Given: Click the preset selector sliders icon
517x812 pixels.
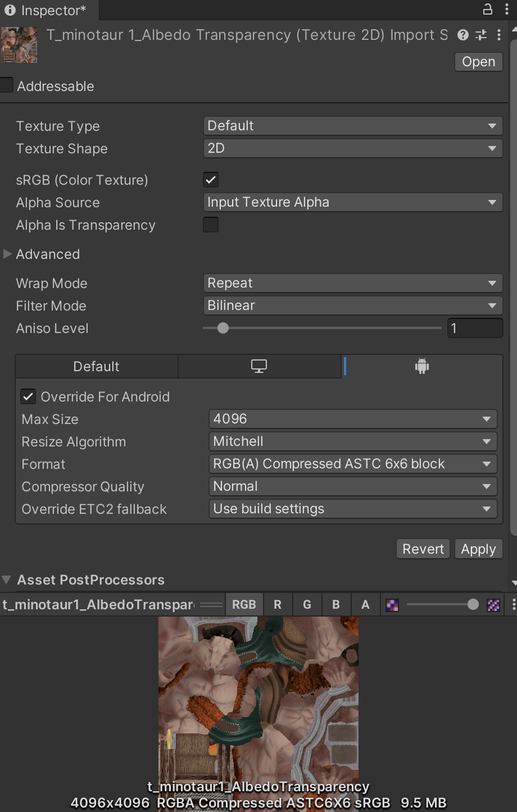Looking at the screenshot, I should pyautogui.click(x=481, y=35).
